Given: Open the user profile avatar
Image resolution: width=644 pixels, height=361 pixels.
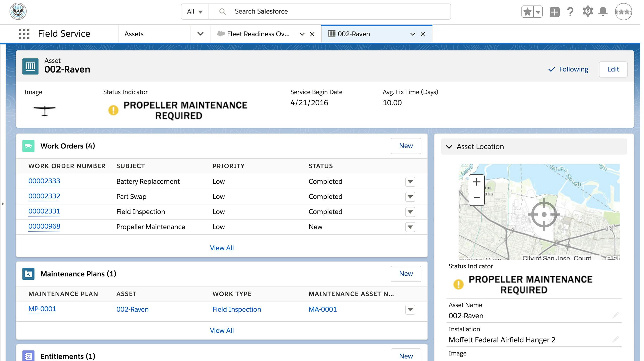Looking at the screenshot, I should tap(623, 12).
